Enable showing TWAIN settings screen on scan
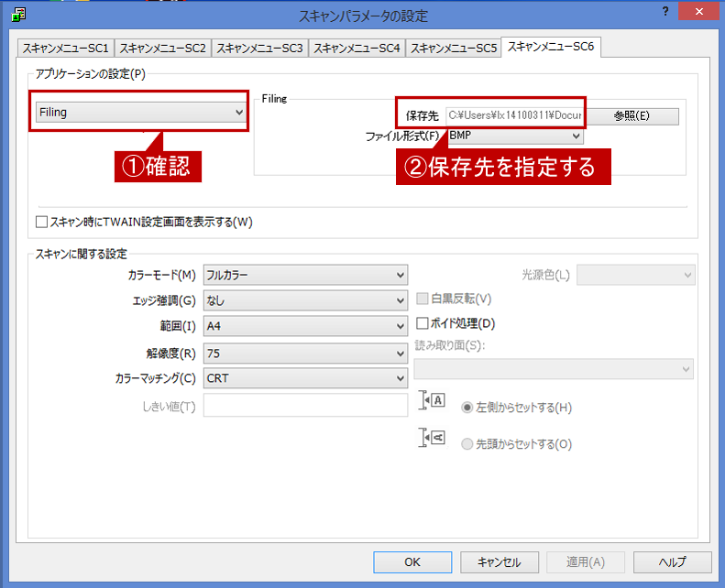The width and height of the screenshot is (725, 588). 41,222
